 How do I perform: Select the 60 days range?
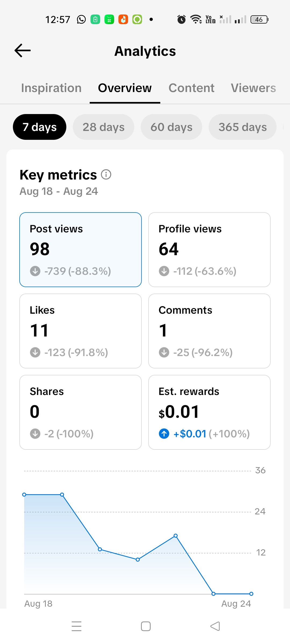[171, 127]
